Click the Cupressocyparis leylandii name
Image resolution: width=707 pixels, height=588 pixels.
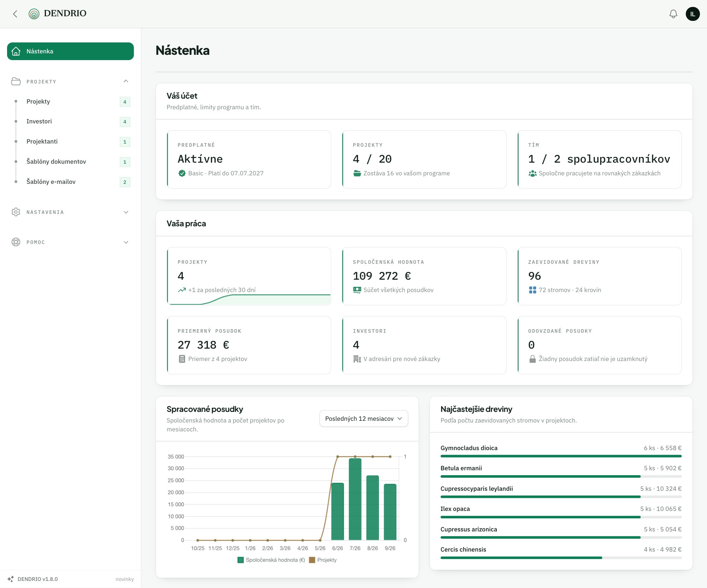(477, 489)
